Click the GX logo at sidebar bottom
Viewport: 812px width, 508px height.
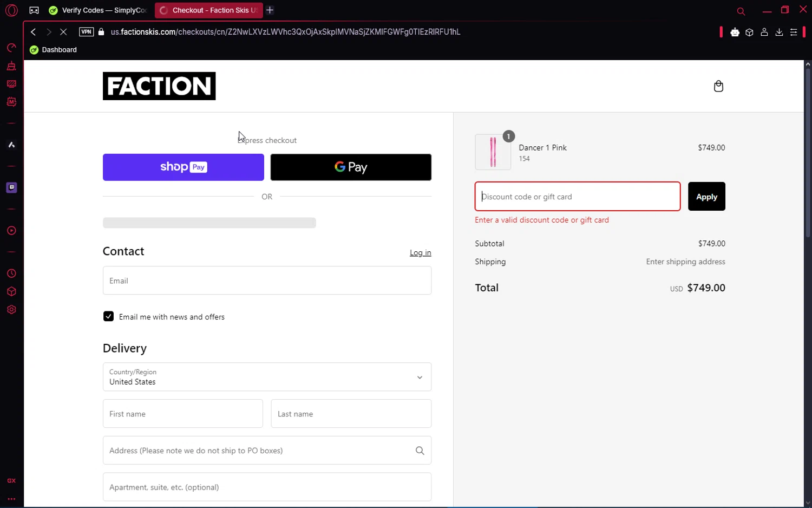click(11, 481)
